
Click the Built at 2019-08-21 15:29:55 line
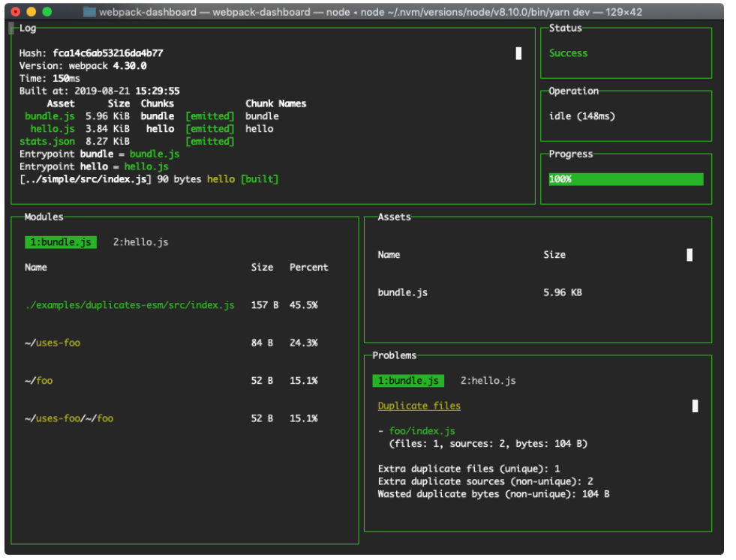coord(100,91)
